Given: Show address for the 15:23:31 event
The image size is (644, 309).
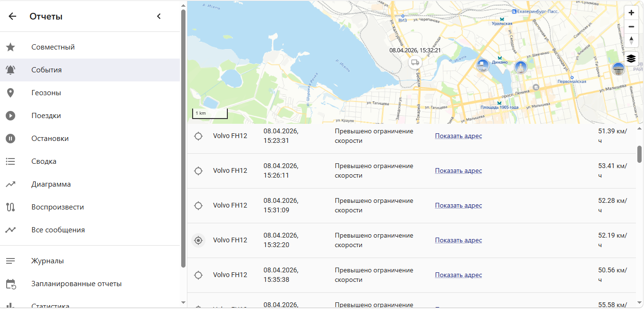Looking at the screenshot, I should [459, 136].
